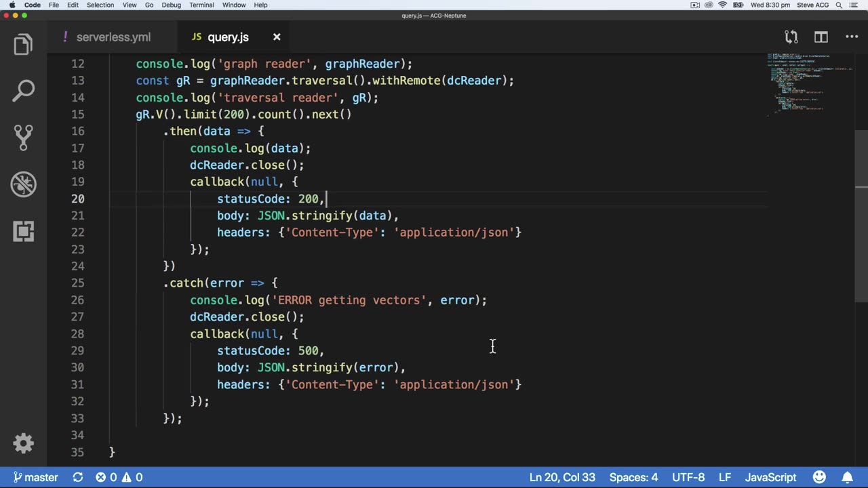Open the Debug view in activity bar

23,184
